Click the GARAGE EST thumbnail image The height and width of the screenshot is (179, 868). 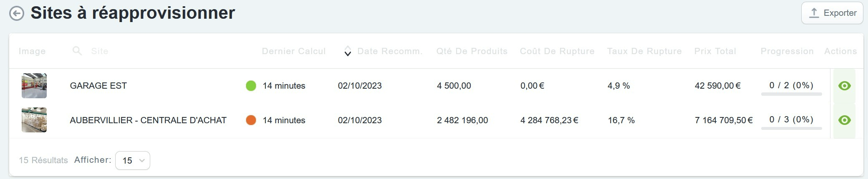34,86
